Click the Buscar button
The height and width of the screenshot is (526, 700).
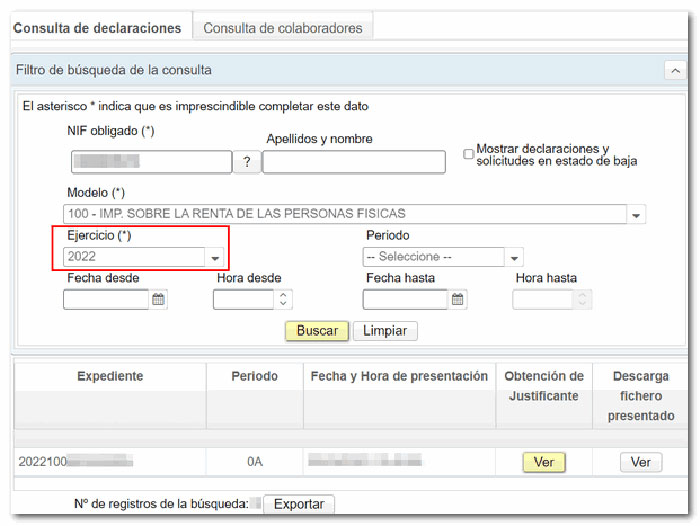[x=317, y=331]
